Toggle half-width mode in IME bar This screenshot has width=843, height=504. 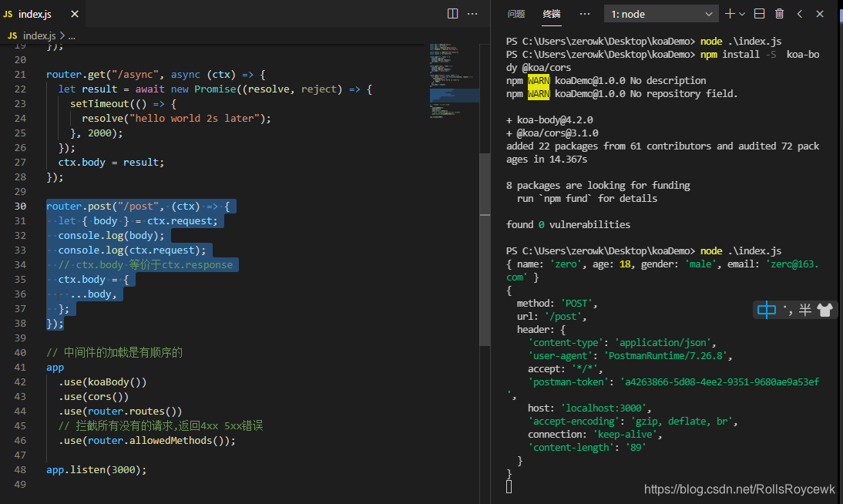click(x=804, y=310)
